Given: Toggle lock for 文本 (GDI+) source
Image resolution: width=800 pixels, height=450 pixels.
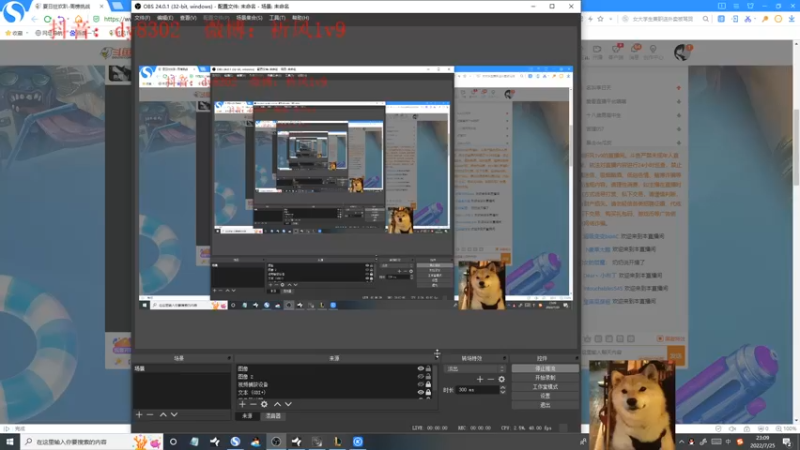Looking at the screenshot, I should [429, 392].
